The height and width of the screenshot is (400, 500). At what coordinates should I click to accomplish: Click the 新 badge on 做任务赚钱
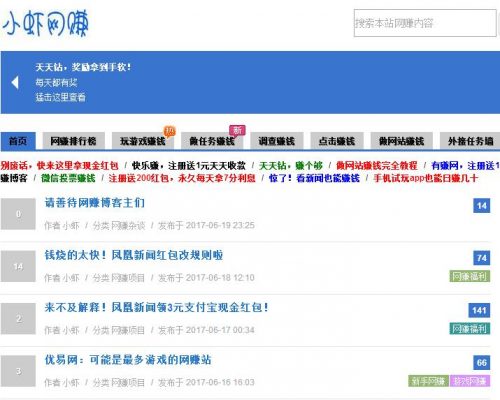pos(237,130)
